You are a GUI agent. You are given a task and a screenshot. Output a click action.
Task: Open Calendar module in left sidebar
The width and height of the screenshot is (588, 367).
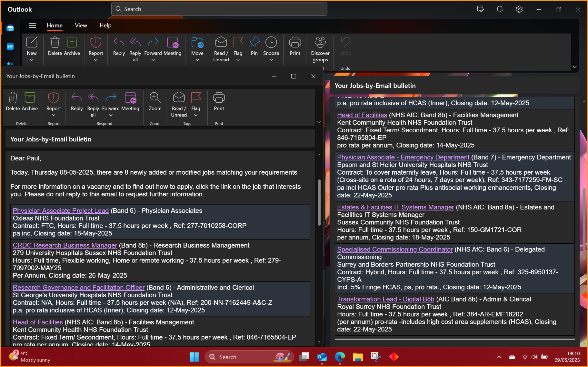pos(10,47)
